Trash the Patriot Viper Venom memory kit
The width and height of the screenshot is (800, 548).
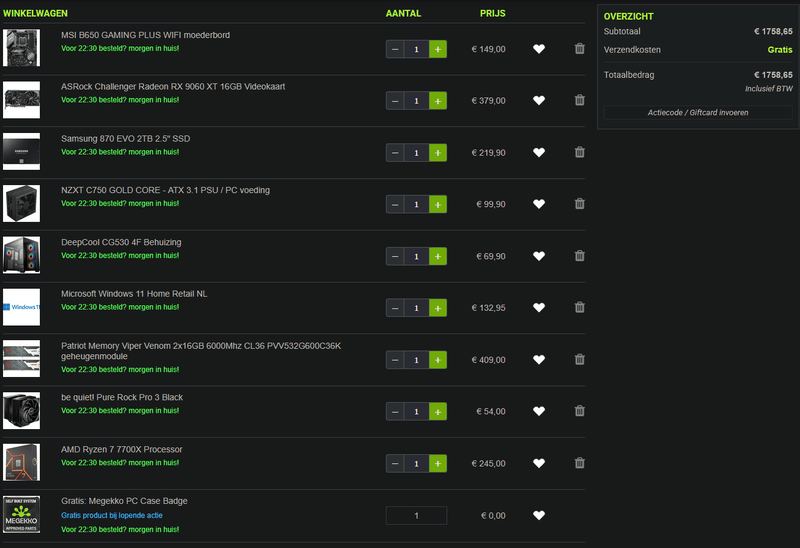coord(580,359)
